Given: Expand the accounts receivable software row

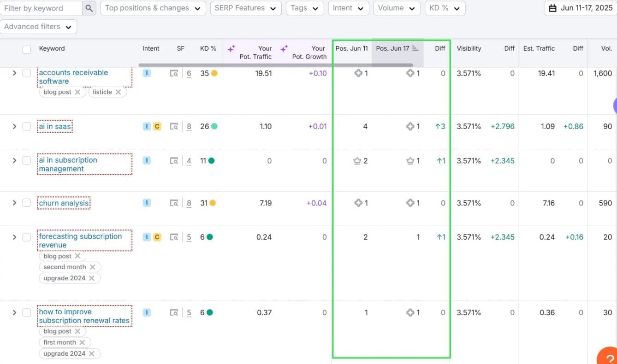Looking at the screenshot, I should point(14,73).
